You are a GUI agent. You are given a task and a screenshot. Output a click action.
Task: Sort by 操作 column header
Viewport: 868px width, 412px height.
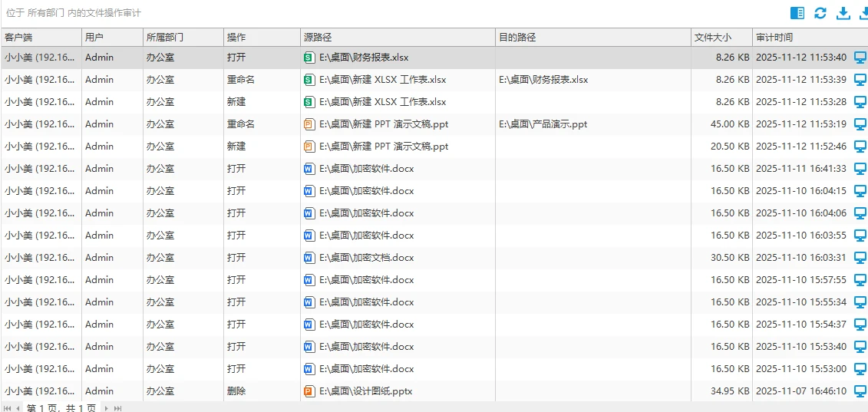(x=262, y=38)
